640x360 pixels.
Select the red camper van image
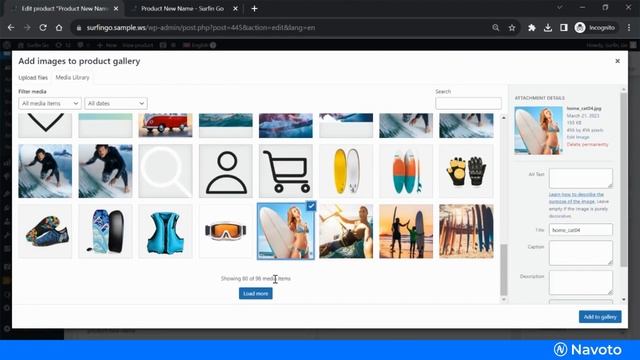(x=165, y=125)
